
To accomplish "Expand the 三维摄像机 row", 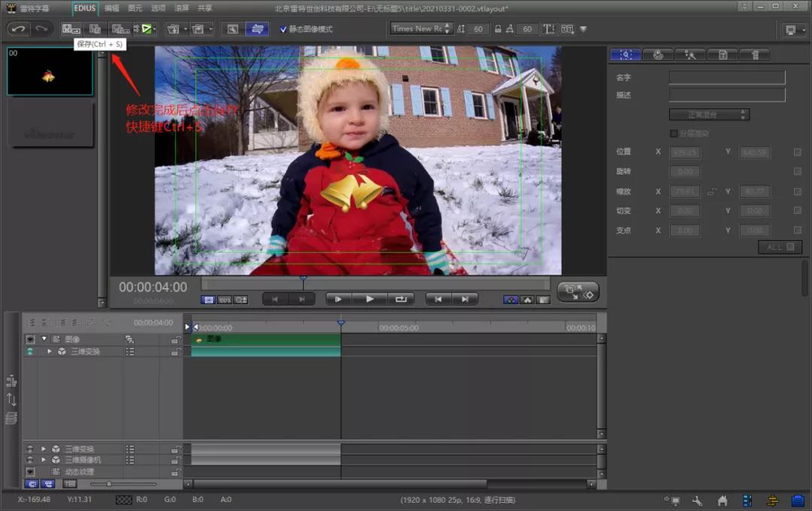I will tap(44, 460).
